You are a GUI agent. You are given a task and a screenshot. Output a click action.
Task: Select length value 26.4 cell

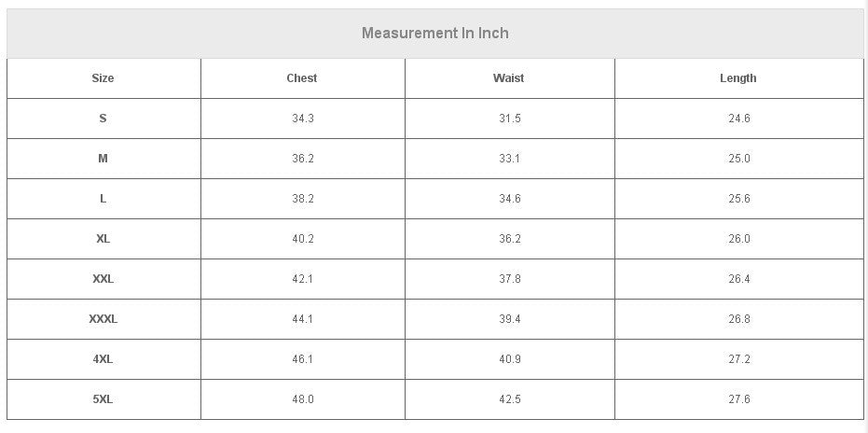(x=739, y=279)
